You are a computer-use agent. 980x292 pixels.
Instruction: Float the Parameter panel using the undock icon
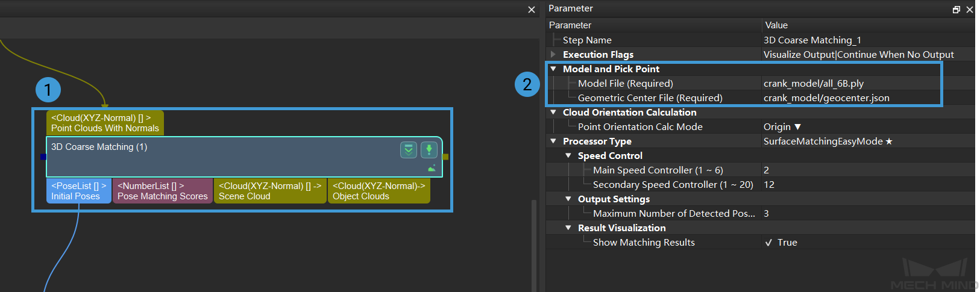(956, 10)
